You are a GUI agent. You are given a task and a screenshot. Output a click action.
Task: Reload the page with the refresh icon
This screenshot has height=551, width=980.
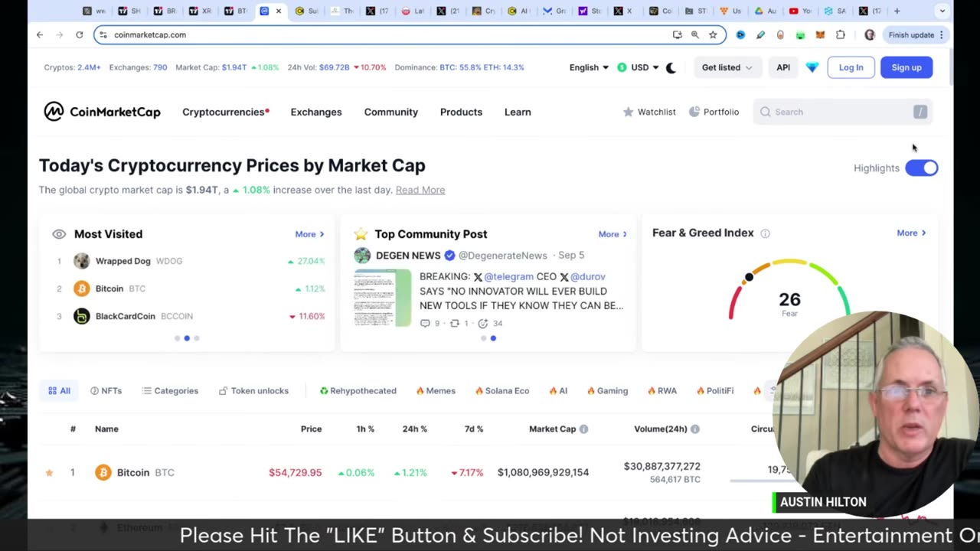79,34
